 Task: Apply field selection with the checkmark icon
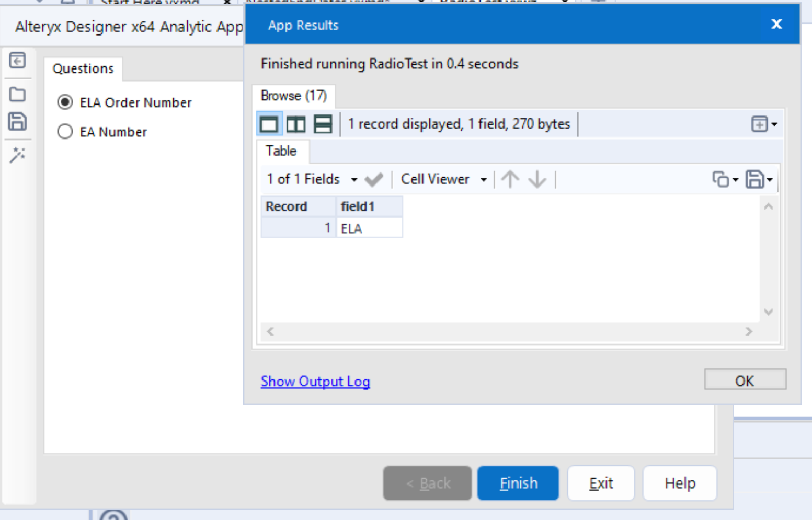[x=374, y=179]
